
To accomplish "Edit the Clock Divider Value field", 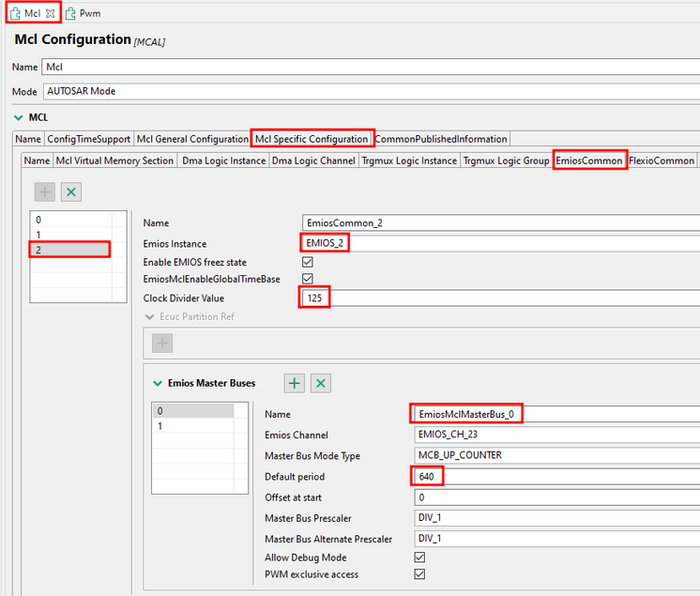I will [x=501, y=298].
